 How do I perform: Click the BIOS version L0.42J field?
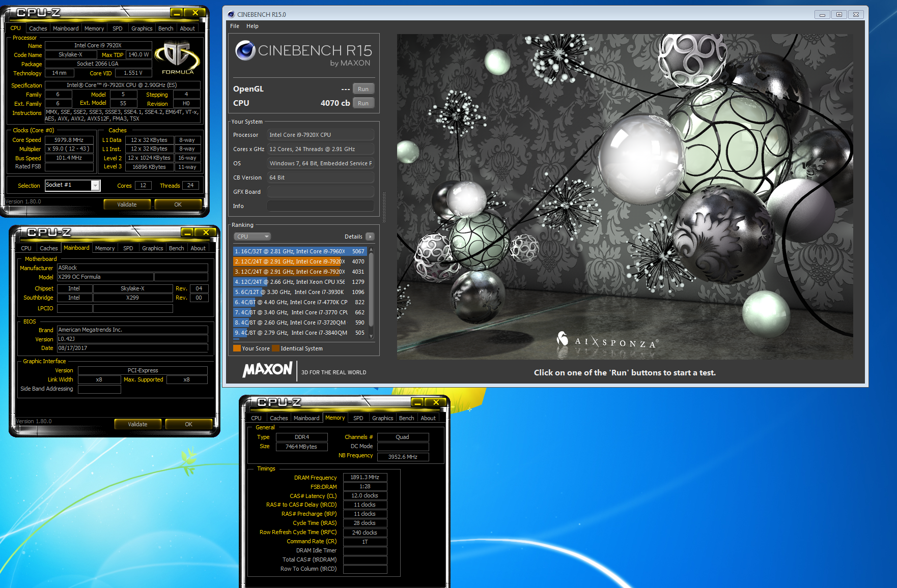click(132, 339)
